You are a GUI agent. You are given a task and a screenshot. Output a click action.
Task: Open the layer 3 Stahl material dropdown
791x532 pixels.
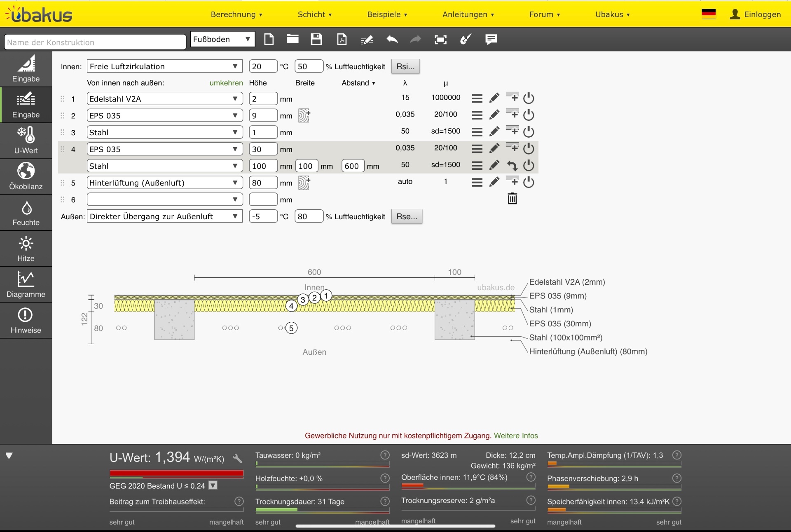164,132
